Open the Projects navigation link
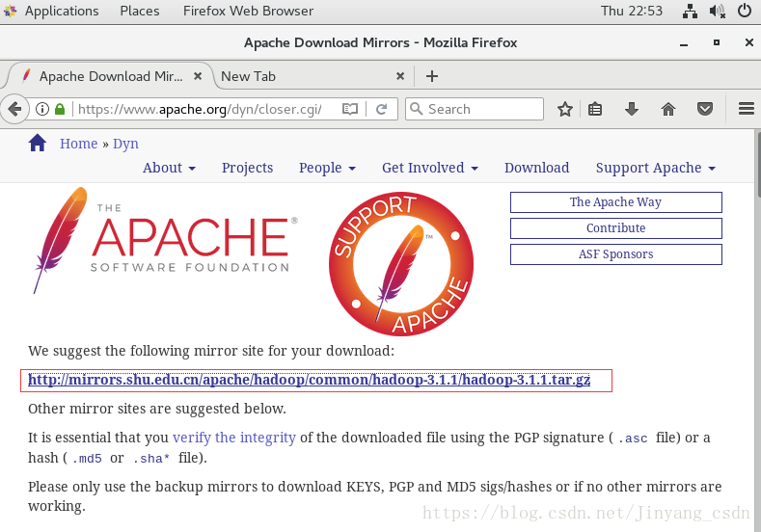This screenshot has height=532, width=761. point(248,168)
